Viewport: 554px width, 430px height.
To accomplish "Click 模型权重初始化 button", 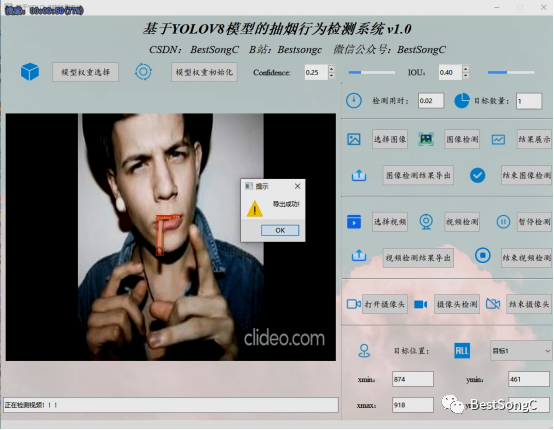I will coord(204,72).
